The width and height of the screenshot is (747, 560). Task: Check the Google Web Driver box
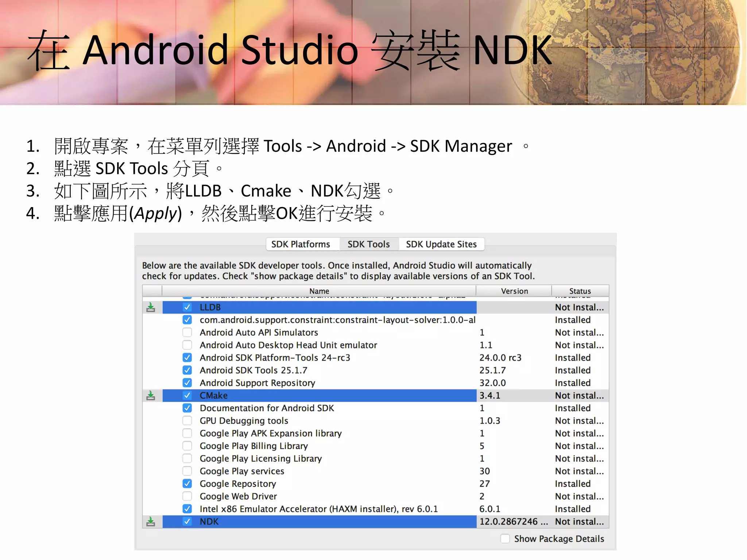tap(187, 496)
